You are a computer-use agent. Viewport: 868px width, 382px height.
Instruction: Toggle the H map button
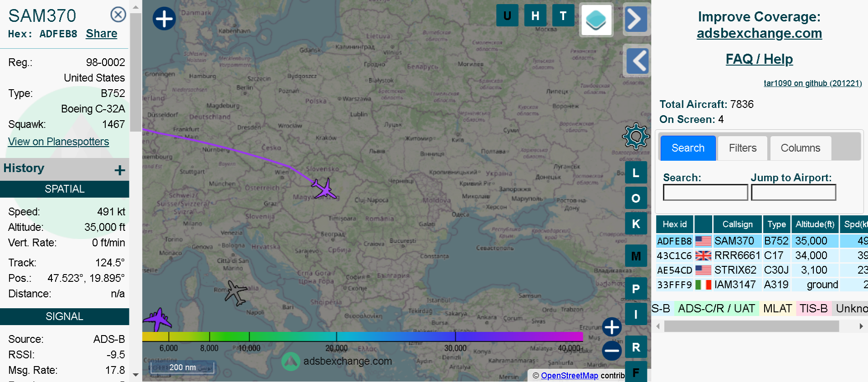pyautogui.click(x=535, y=15)
